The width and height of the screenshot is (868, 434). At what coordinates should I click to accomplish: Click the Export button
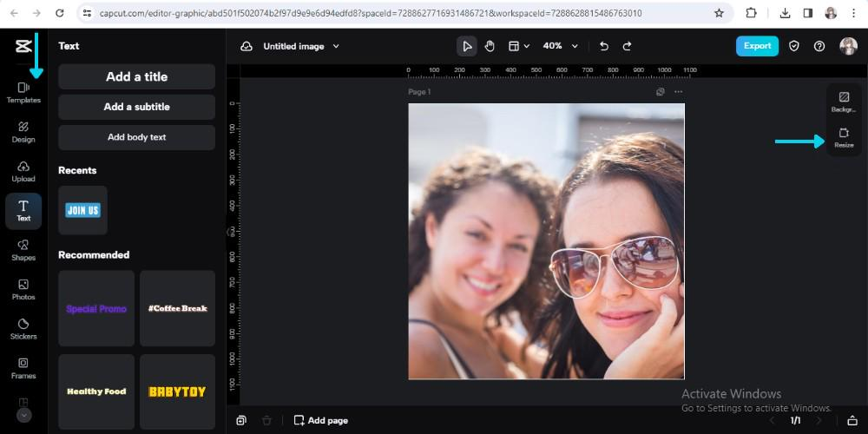[x=757, y=47]
